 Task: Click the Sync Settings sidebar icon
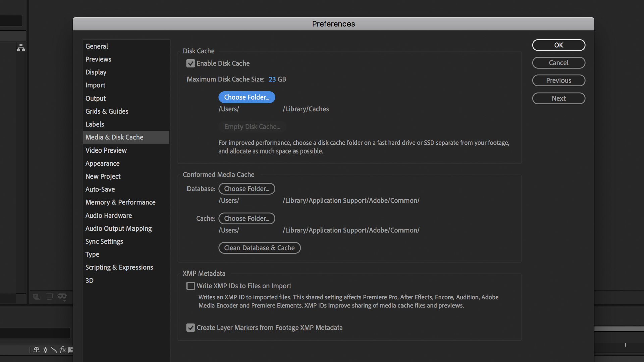pyautogui.click(x=104, y=241)
